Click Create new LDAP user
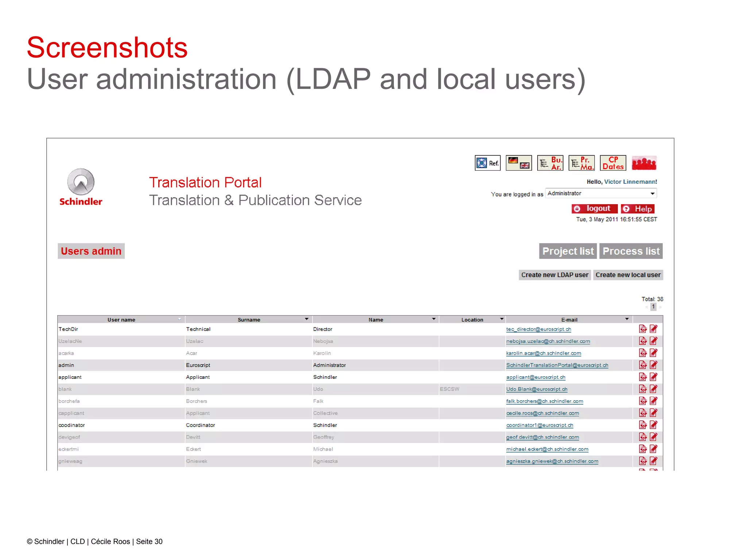The width and height of the screenshot is (747, 560). tap(555, 275)
